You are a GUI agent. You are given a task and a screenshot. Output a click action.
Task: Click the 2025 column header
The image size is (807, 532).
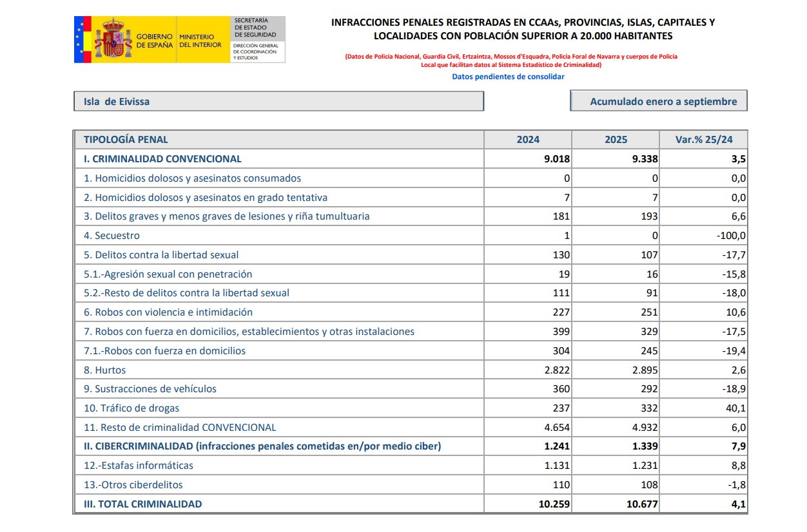[616, 140]
